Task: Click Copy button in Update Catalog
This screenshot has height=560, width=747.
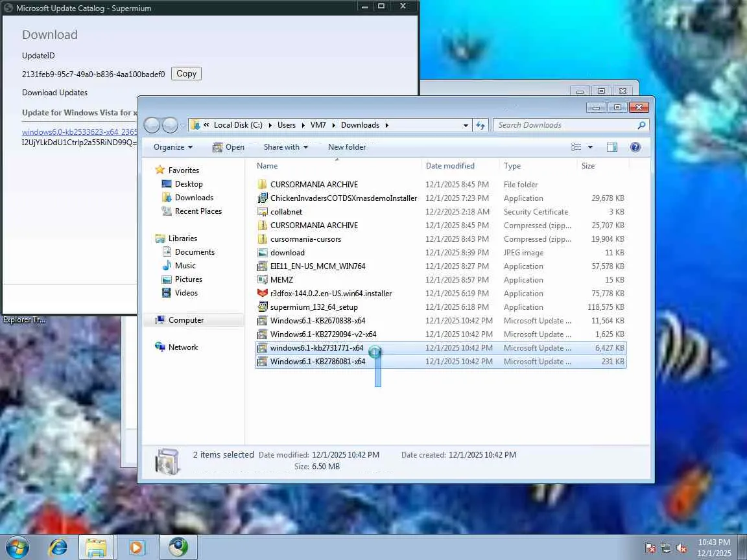Action: pos(186,74)
